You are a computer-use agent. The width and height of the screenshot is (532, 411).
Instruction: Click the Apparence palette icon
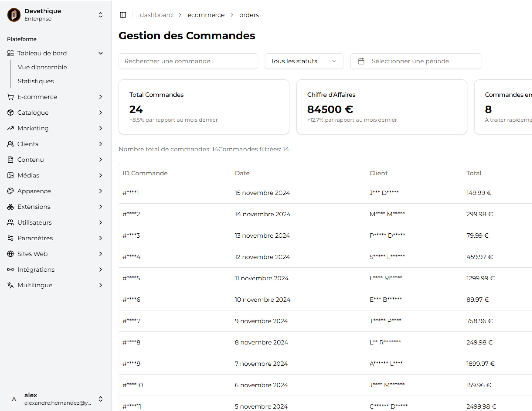(10, 191)
